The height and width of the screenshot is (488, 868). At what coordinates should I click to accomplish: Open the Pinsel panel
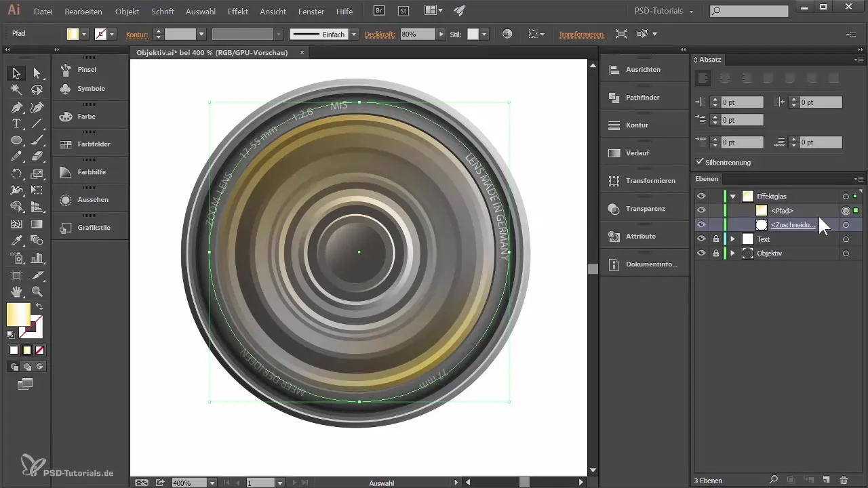point(87,69)
